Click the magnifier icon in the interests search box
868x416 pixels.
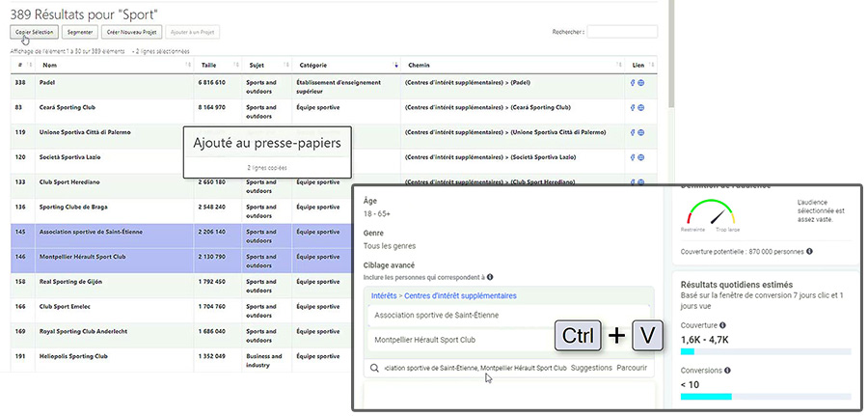click(x=374, y=368)
